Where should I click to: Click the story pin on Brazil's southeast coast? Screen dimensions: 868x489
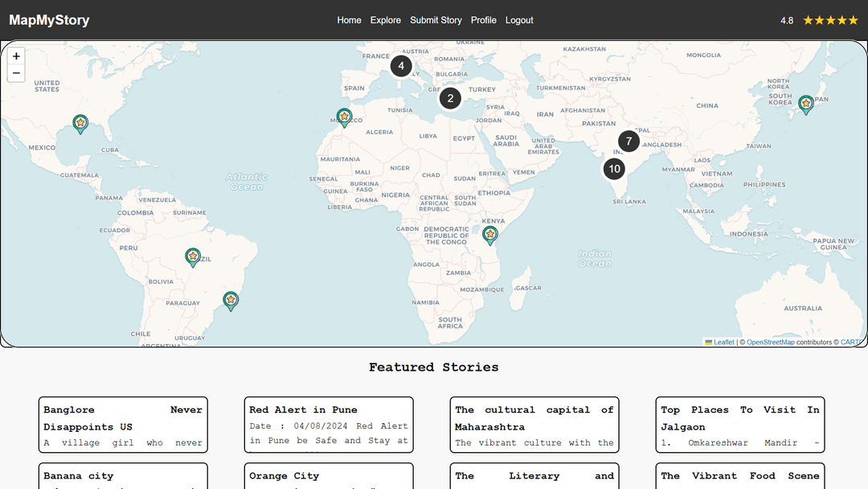pyautogui.click(x=231, y=301)
